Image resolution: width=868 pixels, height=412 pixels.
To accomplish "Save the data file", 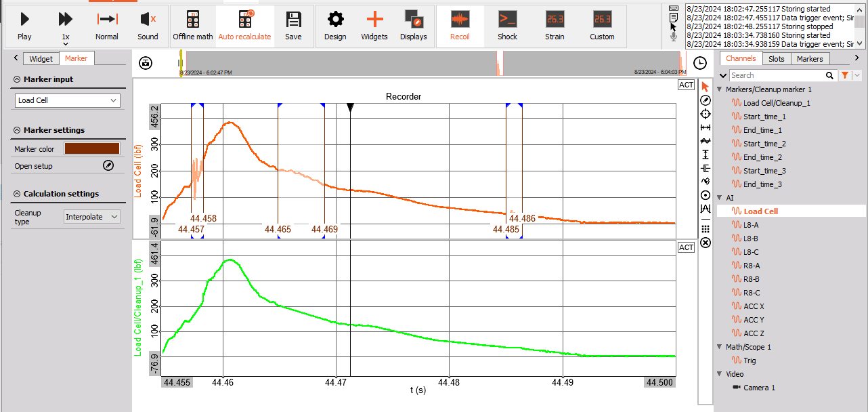I will (293, 26).
